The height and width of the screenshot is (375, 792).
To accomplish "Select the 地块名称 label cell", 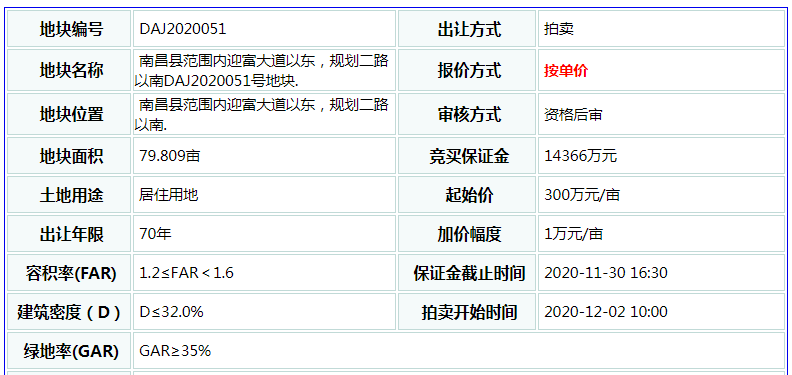I will (x=69, y=70).
